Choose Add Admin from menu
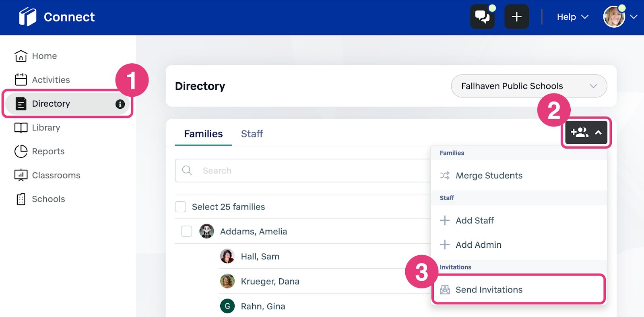The image size is (644, 317). 518,244
